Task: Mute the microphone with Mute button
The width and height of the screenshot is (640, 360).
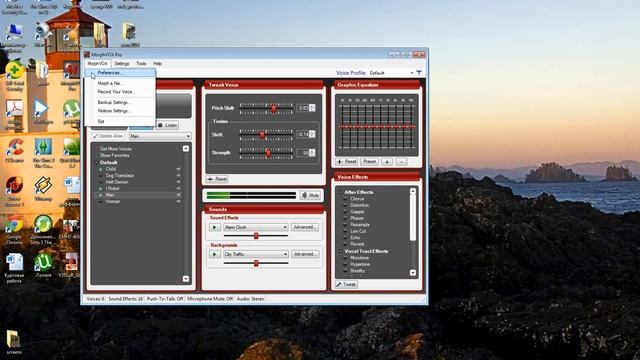Action: 310,196
